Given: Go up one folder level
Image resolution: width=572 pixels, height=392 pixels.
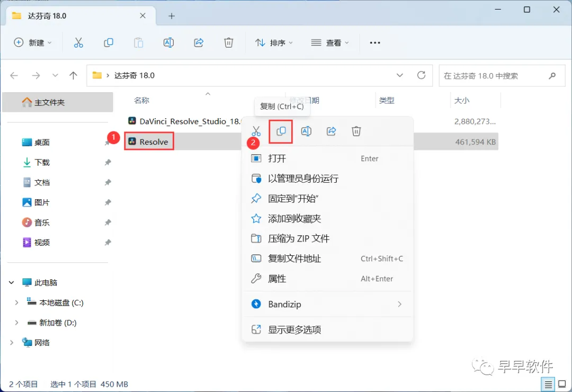Looking at the screenshot, I should coord(73,76).
